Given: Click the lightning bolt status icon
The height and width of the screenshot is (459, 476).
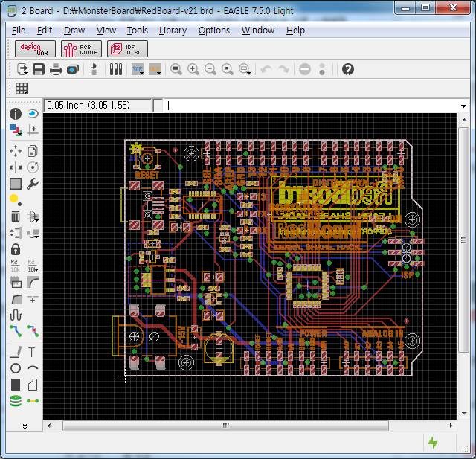Looking at the screenshot, I should (x=433, y=443).
